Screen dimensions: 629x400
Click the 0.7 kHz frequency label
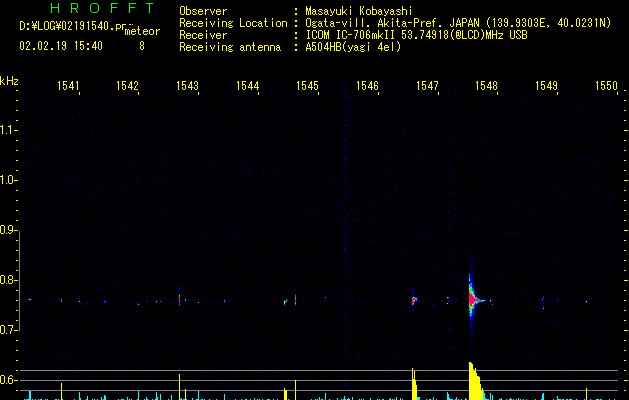(8, 330)
